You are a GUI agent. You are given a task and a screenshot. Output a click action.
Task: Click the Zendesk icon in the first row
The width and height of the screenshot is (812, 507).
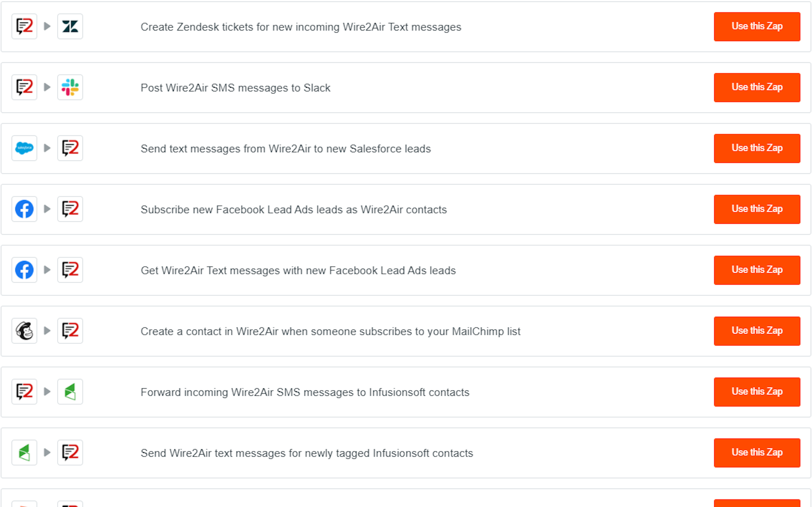(70, 26)
